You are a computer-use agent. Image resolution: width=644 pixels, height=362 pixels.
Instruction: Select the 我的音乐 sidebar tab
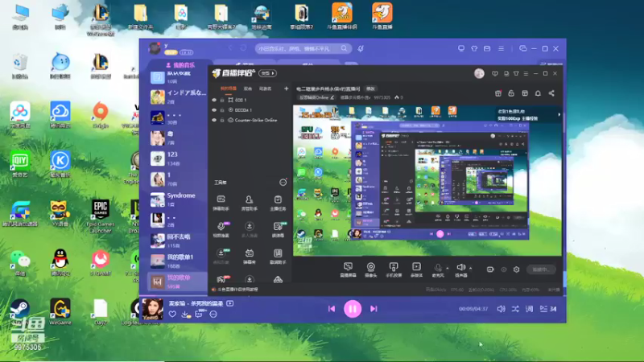[180, 65]
